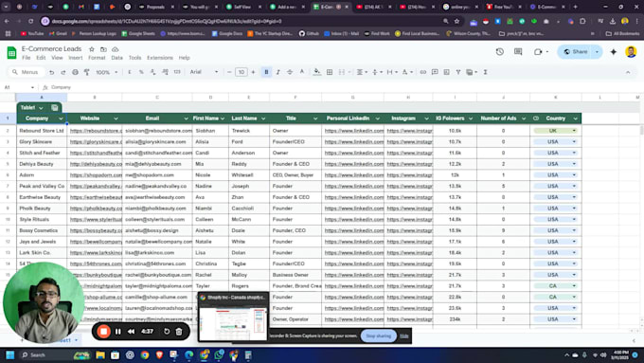Click the name box showing A1

pos(19,87)
